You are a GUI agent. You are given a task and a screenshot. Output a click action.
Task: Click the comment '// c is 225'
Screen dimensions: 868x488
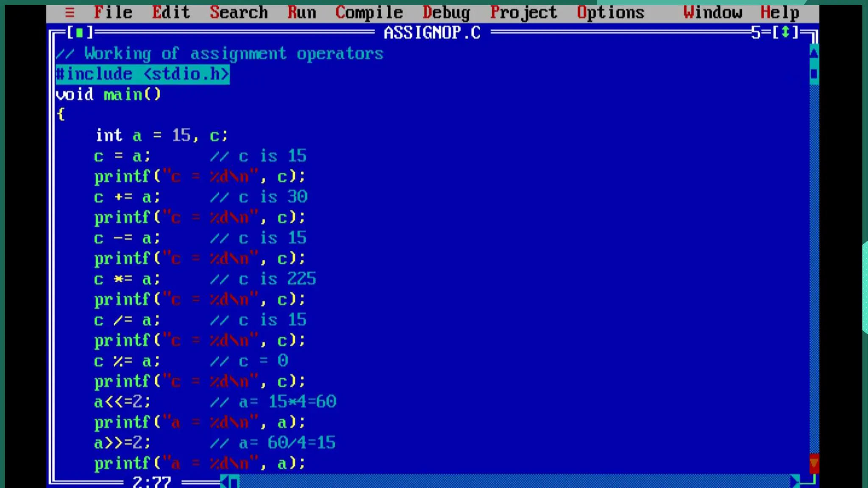(263, 279)
